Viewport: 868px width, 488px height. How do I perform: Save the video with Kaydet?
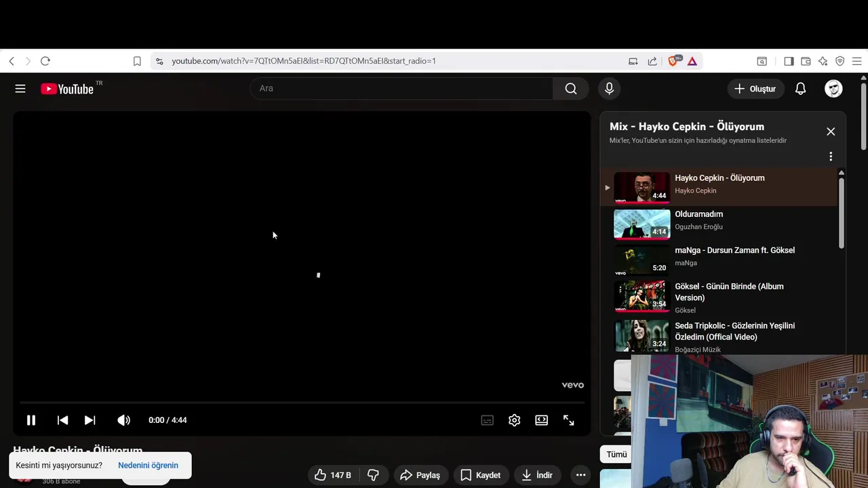pos(480,475)
